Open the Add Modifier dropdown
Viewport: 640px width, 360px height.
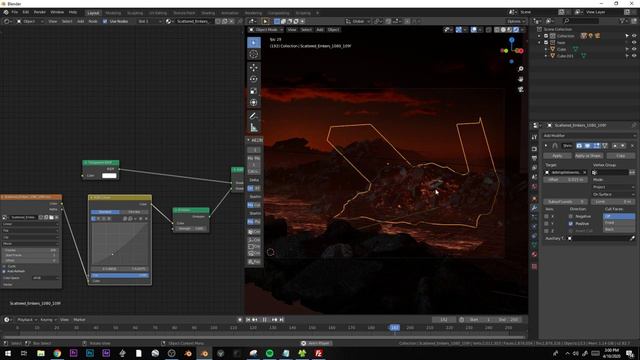tap(589, 136)
